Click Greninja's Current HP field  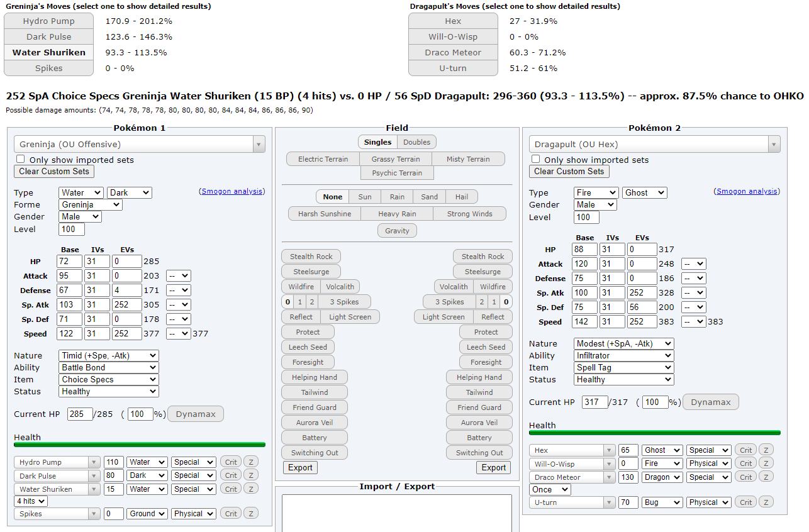point(80,414)
